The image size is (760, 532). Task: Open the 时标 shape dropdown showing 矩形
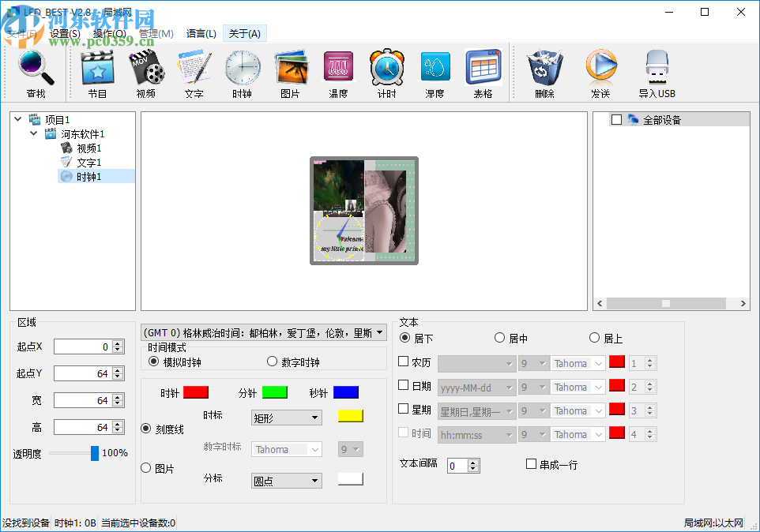(x=286, y=417)
